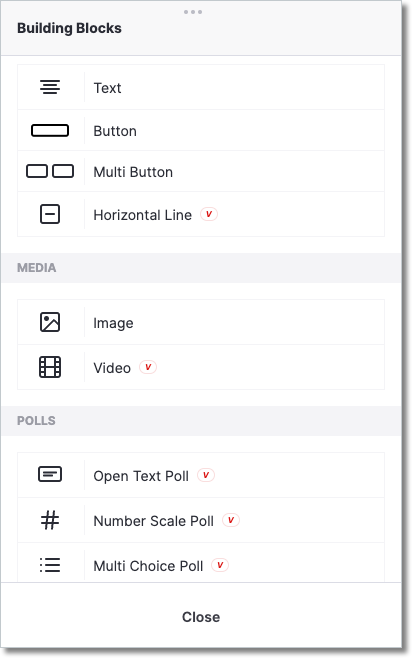Screen dimensions: 412x658
Task: Insert the Open Text Poll block
Action: 201,475
